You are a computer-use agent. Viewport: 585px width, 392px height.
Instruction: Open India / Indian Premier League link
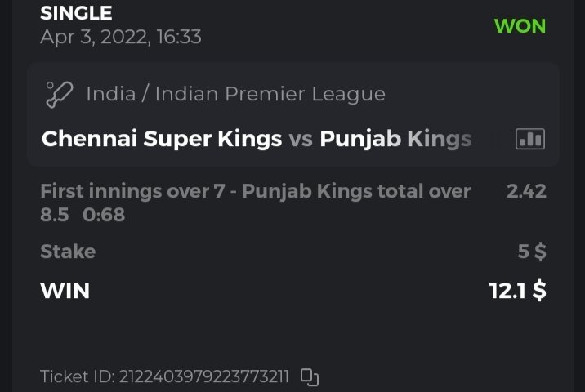coord(235,94)
